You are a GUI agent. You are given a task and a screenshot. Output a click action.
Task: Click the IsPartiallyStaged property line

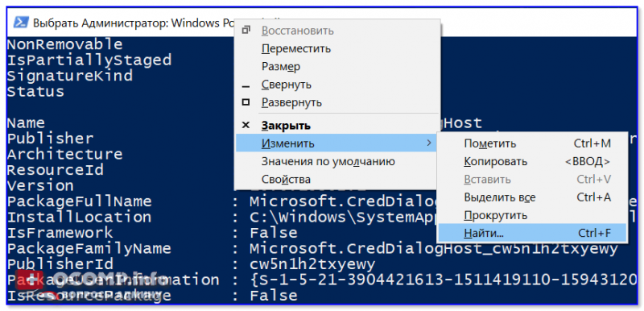(x=89, y=60)
